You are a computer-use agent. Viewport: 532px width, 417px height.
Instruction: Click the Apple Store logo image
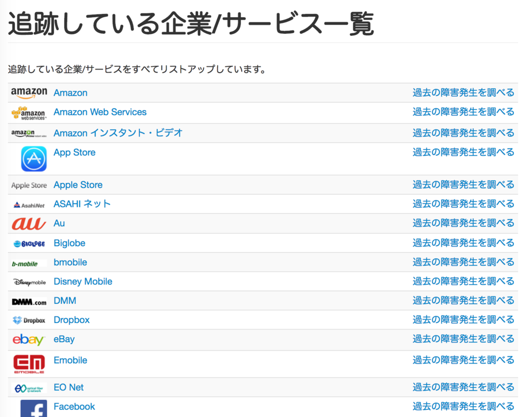click(x=29, y=185)
